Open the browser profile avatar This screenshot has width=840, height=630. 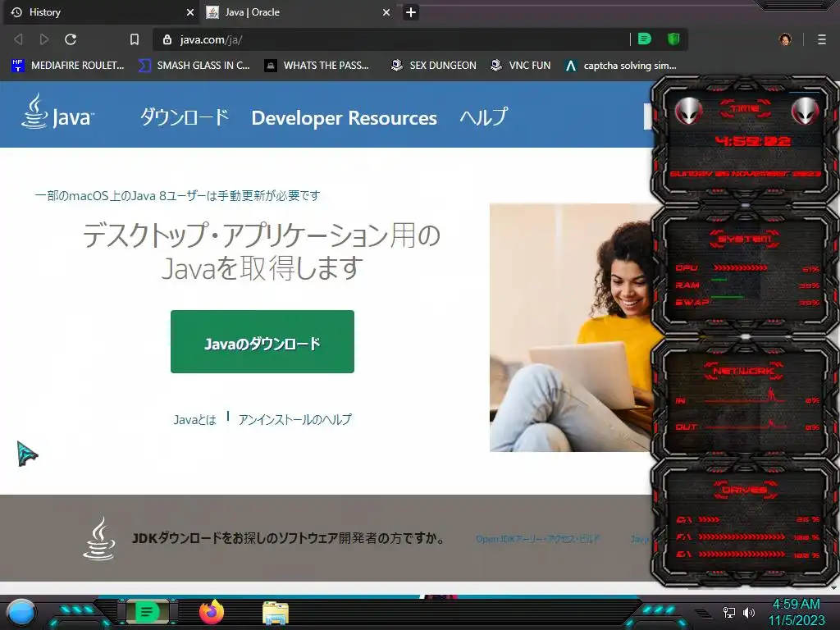(x=785, y=39)
